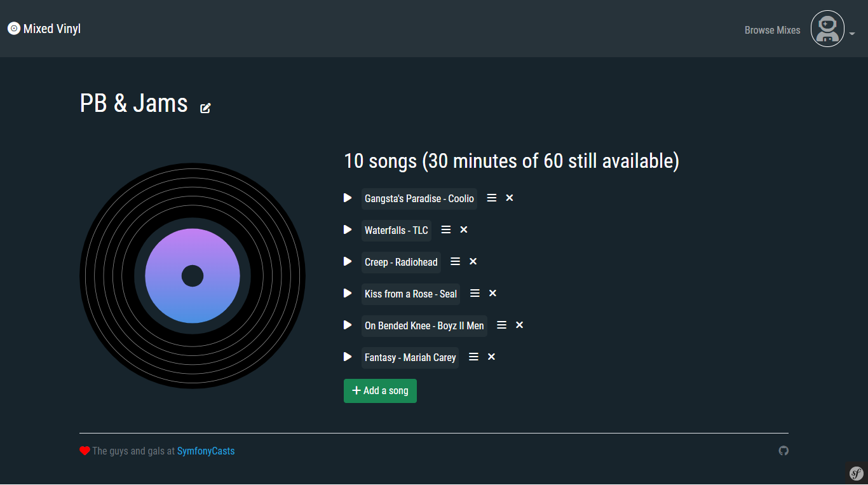Click the list icon beside On Bended Knee
The image size is (868, 485).
(x=501, y=324)
